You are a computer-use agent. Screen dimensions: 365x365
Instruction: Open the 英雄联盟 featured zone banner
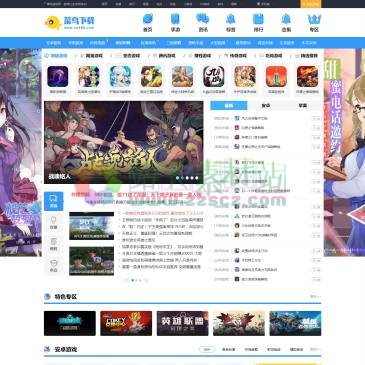(182, 323)
